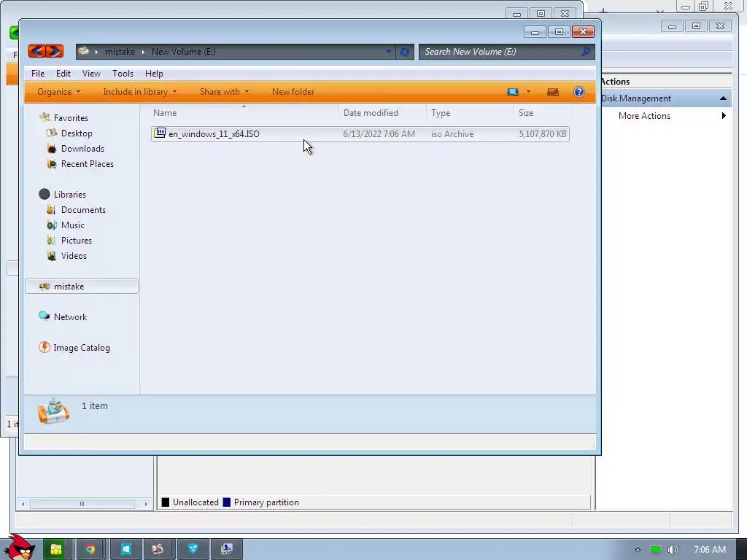Image resolution: width=747 pixels, height=560 pixels.
Task: Click New folder button
Action: (293, 92)
